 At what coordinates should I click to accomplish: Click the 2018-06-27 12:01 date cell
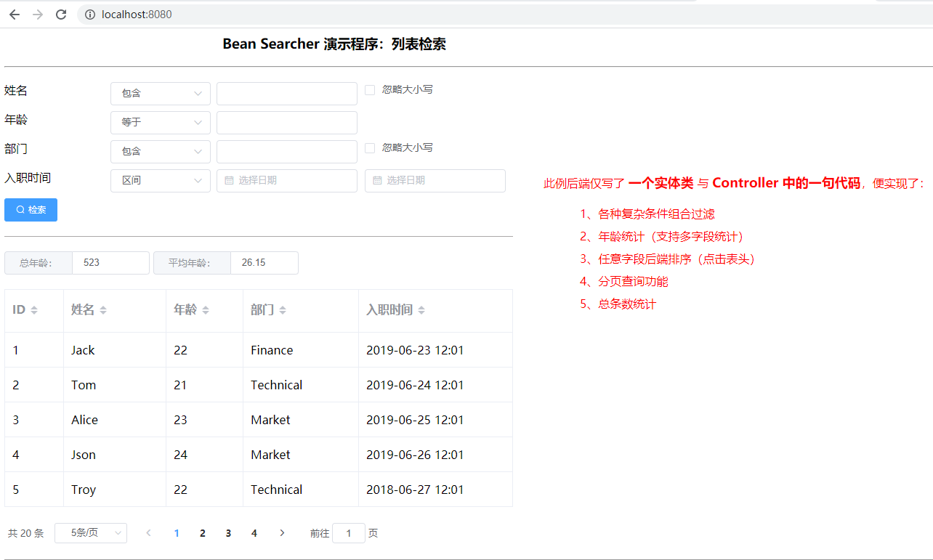click(x=435, y=490)
